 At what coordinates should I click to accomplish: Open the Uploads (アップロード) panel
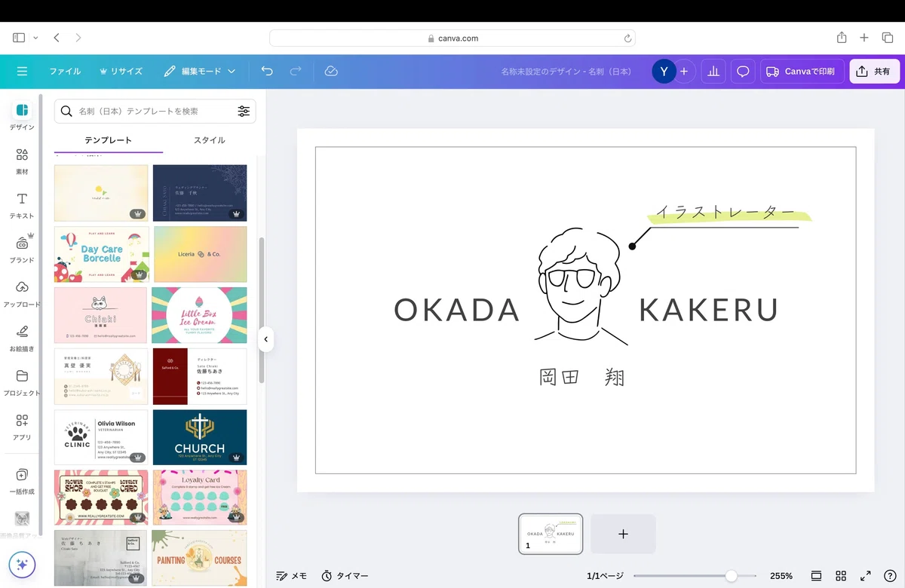(x=22, y=293)
